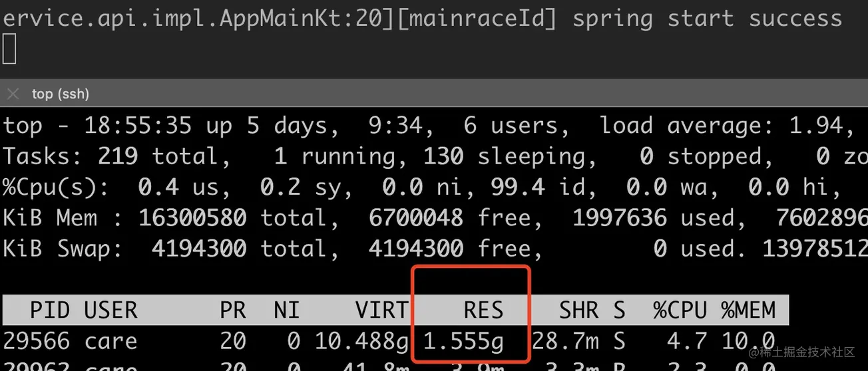868x371 pixels.
Task: Click the 'spring start success' log text
Action: click(707, 18)
